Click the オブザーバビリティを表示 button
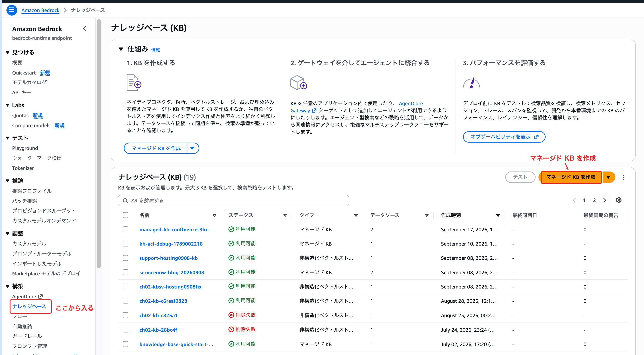Screen dimensions: 644x355 [504, 137]
